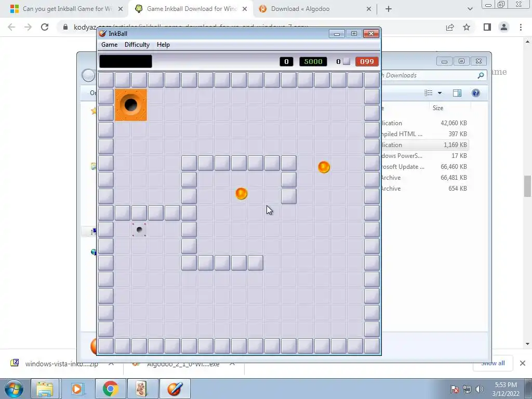
Task: Click the red 099 timer display
Action: 367,61
